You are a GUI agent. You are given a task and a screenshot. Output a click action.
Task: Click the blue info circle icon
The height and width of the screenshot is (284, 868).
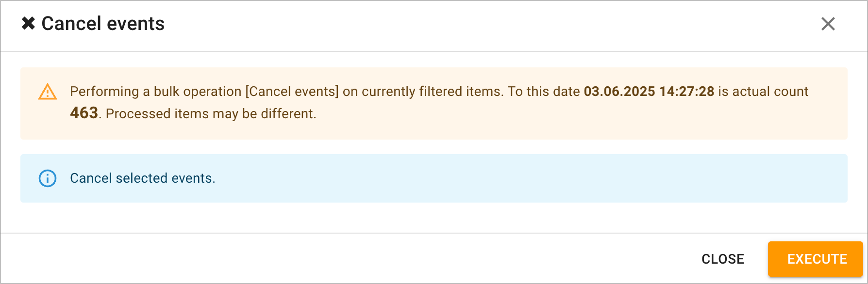pos(48,178)
